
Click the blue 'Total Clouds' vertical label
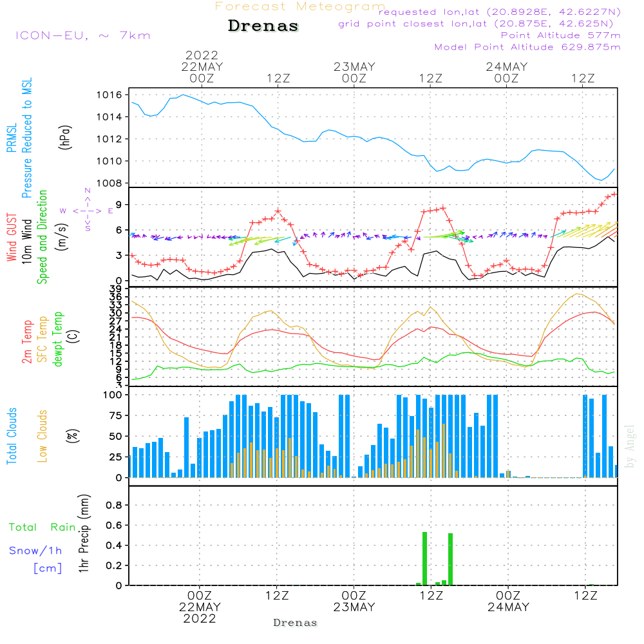click(12, 436)
